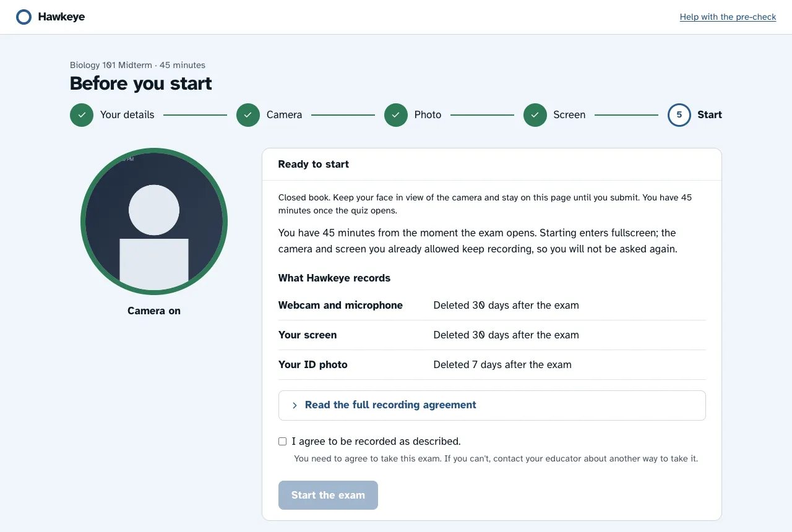
Task: Click the contact your educator note
Action: click(496, 459)
